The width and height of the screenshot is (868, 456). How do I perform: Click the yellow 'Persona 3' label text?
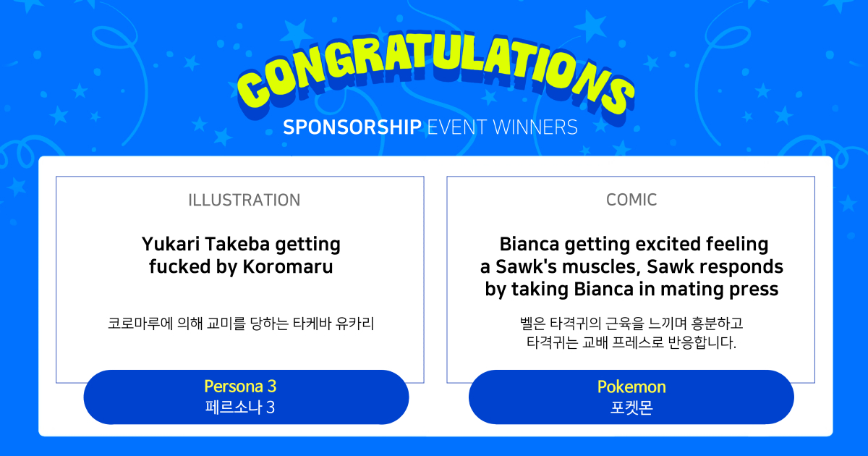click(x=240, y=387)
